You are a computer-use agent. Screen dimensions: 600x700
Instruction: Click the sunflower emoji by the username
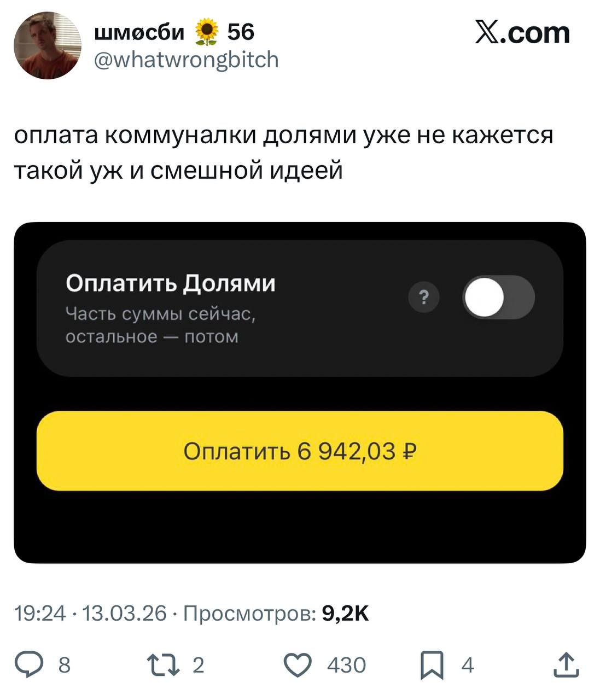pyautogui.click(x=206, y=32)
